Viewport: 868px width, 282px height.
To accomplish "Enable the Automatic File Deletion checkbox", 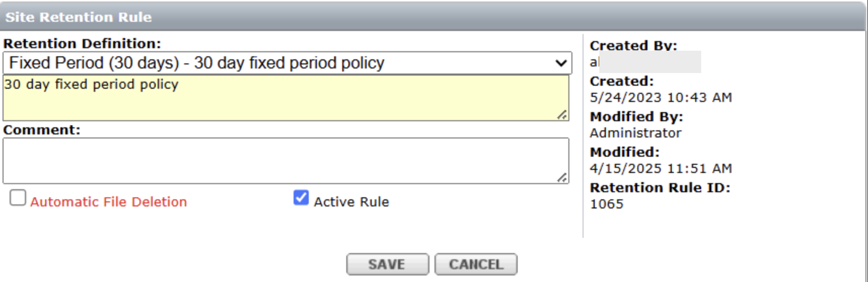I will pyautogui.click(x=18, y=198).
